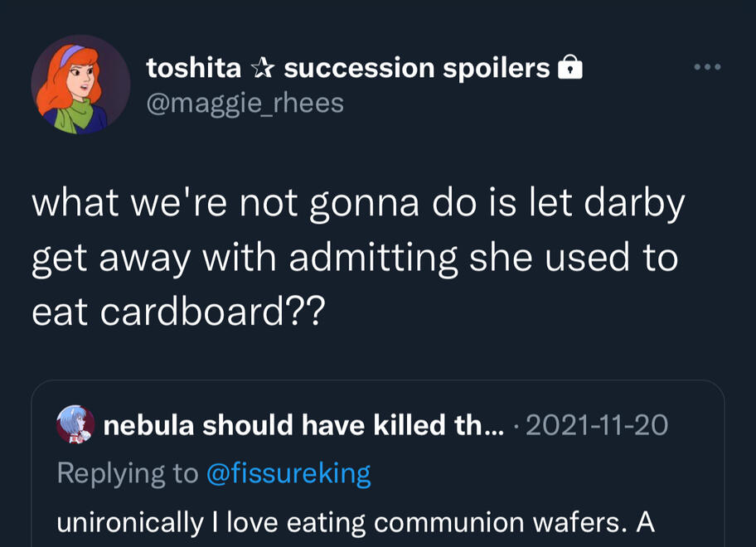Click 'succession spoilers' in the display name

click(x=416, y=69)
